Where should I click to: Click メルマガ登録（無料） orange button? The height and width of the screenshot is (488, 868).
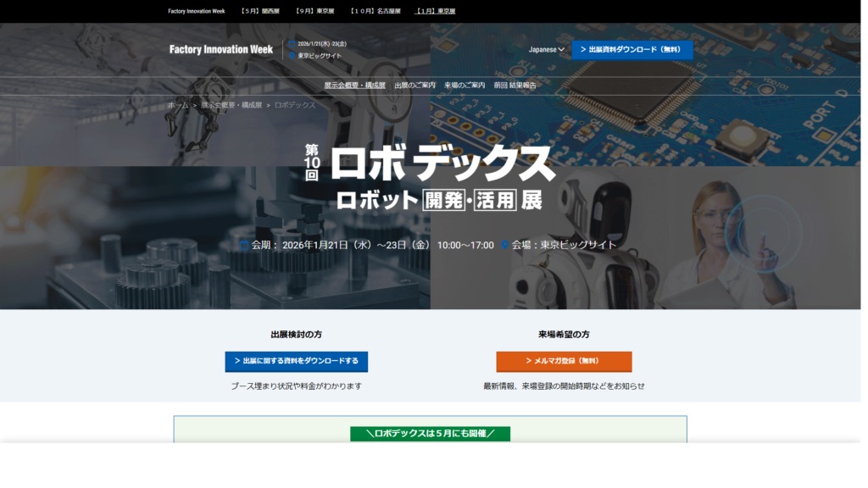564,361
